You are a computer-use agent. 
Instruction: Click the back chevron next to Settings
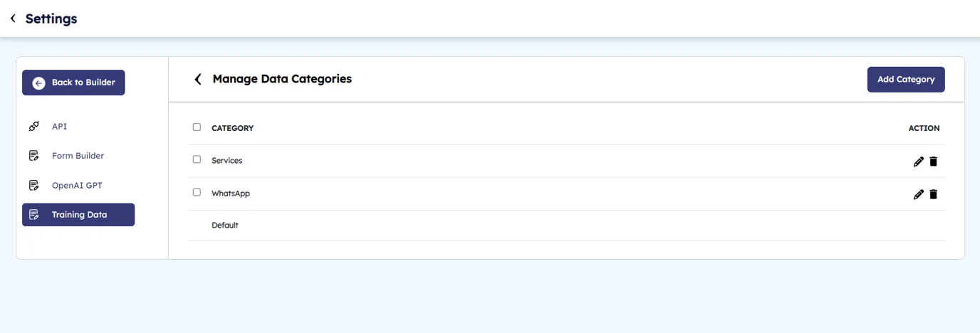pos(13,18)
